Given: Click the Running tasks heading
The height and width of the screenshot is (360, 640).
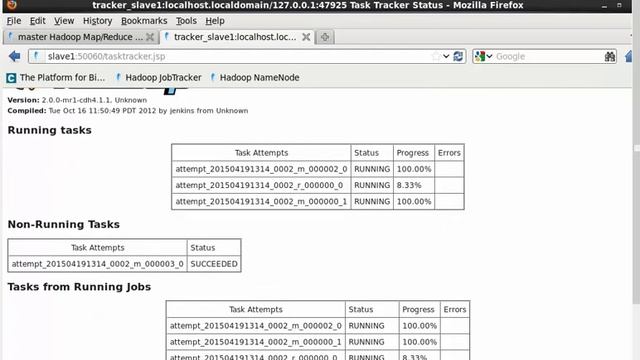Looking at the screenshot, I should pos(49,130).
